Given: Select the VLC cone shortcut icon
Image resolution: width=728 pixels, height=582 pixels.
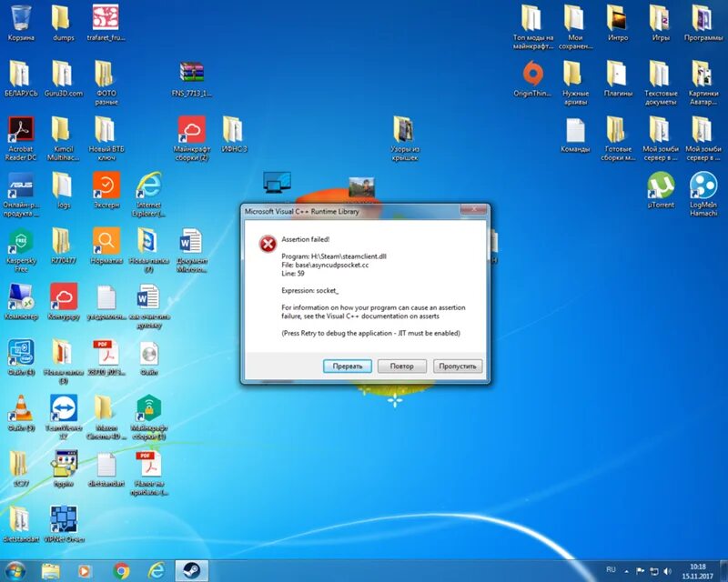Looking at the screenshot, I should pyautogui.click(x=21, y=413).
